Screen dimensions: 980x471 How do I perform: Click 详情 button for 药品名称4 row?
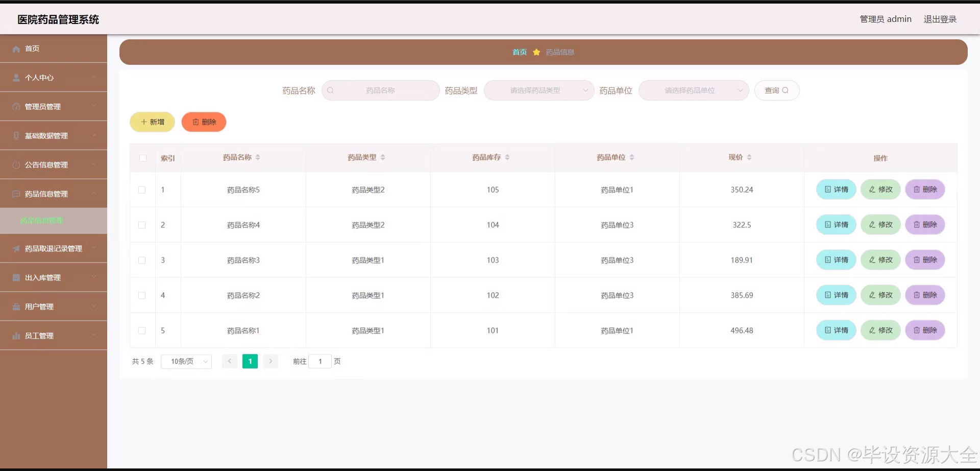click(836, 225)
